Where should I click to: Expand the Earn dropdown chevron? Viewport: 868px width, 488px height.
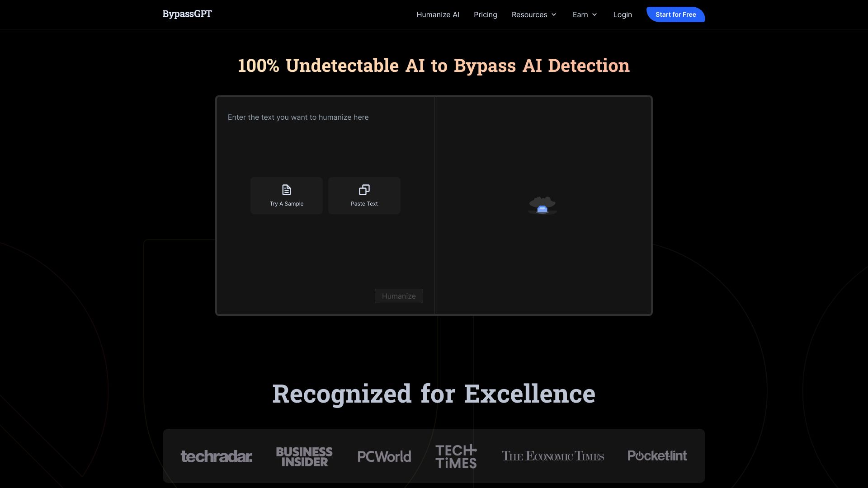[x=594, y=14]
